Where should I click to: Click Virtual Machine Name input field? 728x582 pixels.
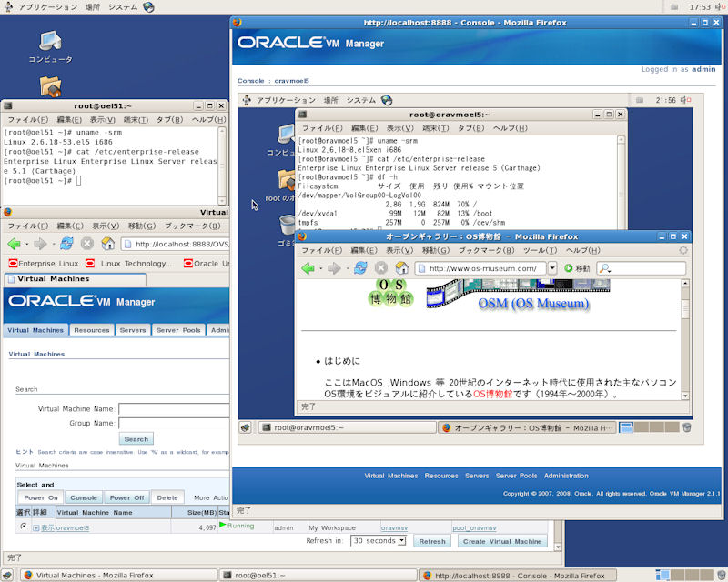(174, 409)
